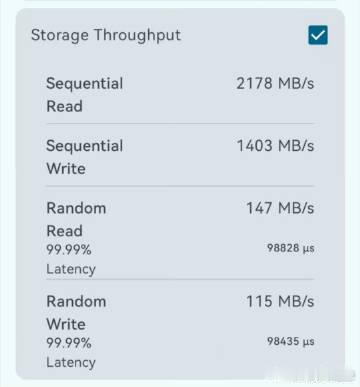The height and width of the screenshot is (387, 360).
Task: Click 99.99% under Random Read
Action: [69, 250]
